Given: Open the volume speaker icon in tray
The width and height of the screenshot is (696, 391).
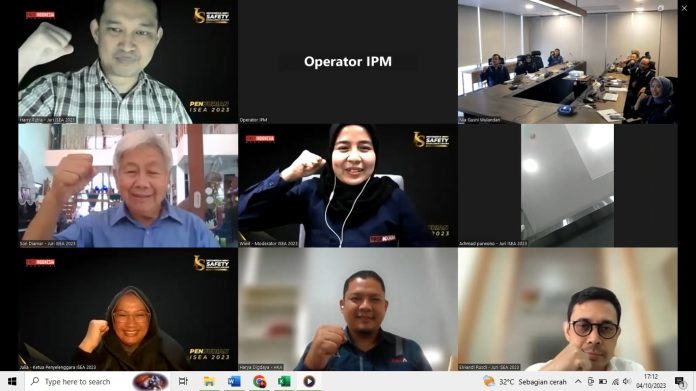Looking at the screenshot, I should 626,381.
